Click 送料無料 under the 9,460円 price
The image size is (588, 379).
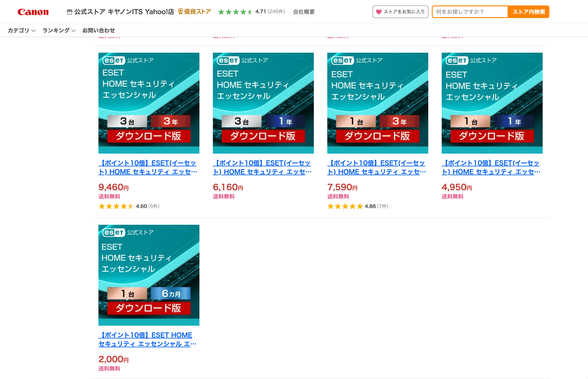tap(109, 197)
